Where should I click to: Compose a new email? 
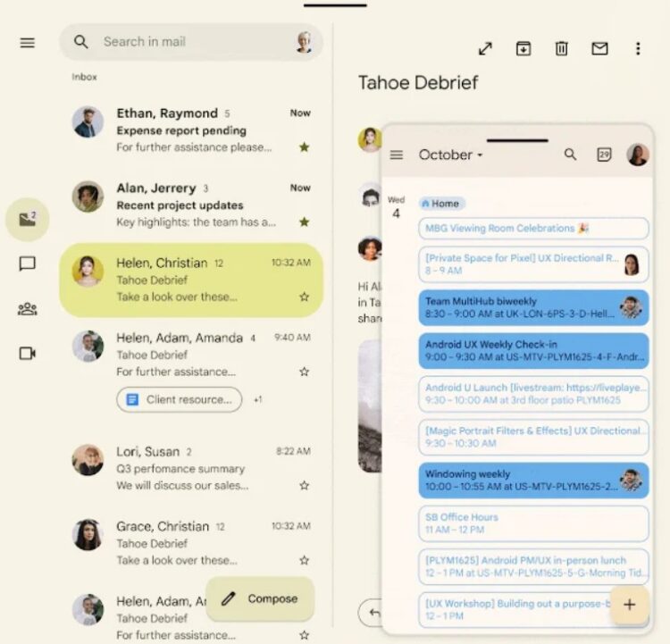tap(260, 598)
